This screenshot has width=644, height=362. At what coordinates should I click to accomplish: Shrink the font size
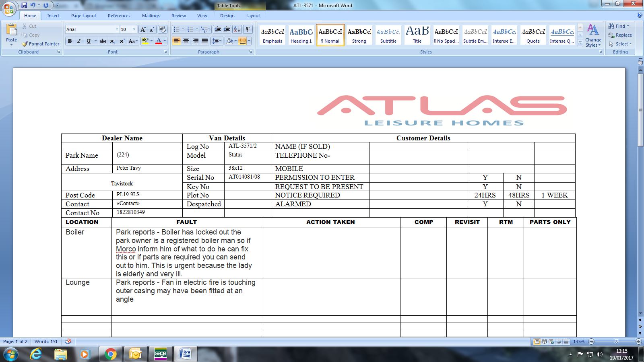152,29
